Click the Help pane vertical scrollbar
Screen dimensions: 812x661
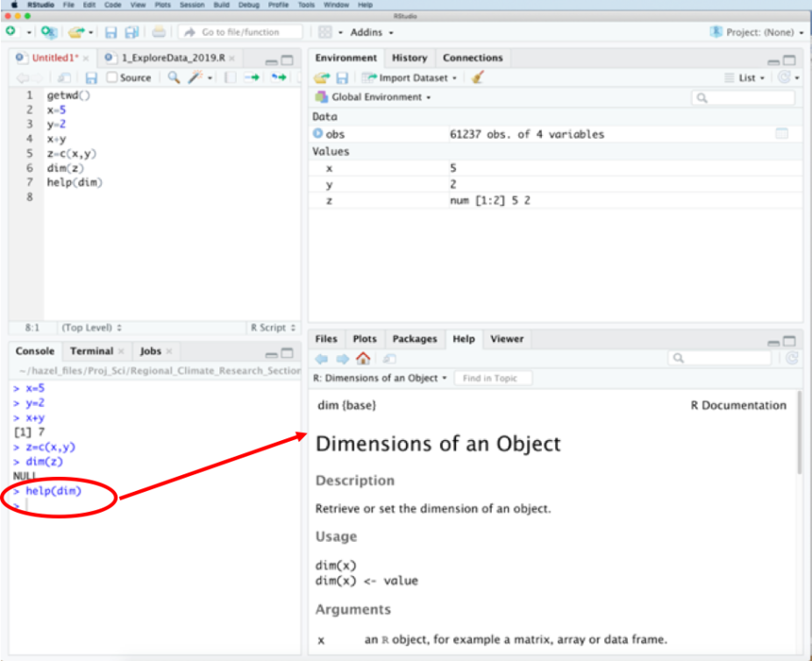click(x=800, y=433)
